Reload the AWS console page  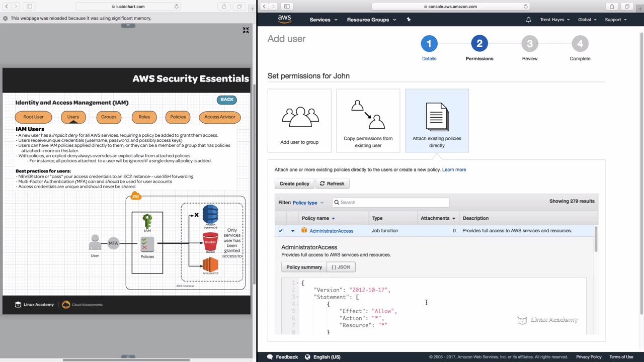click(526, 7)
